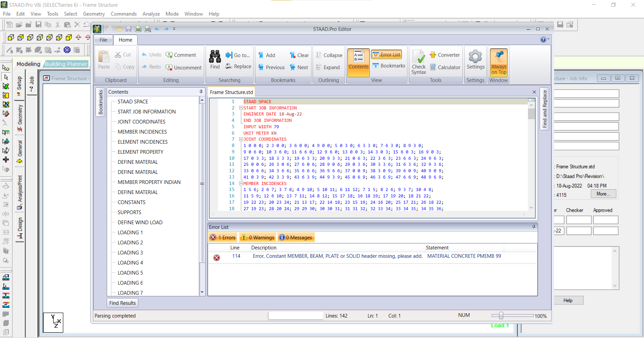Image resolution: width=644 pixels, height=338 pixels.
Task: Click the Find Results button
Action: 122,303
